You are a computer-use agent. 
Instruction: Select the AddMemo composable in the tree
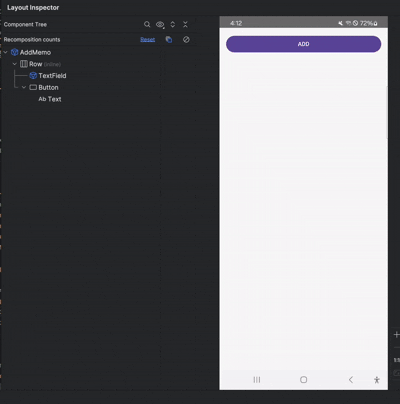click(35, 52)
